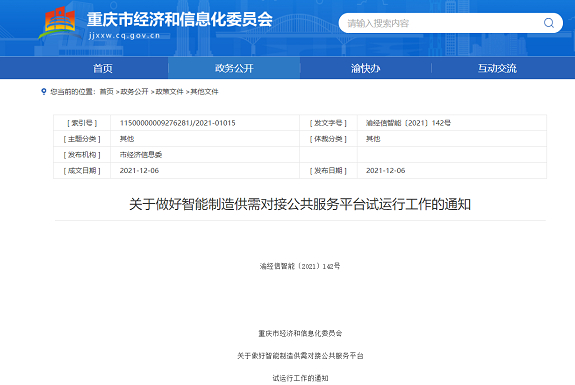The image size is (575, 385).
Task: Click the 发布日期 value 2021-12-06
Action: point(385,170)
